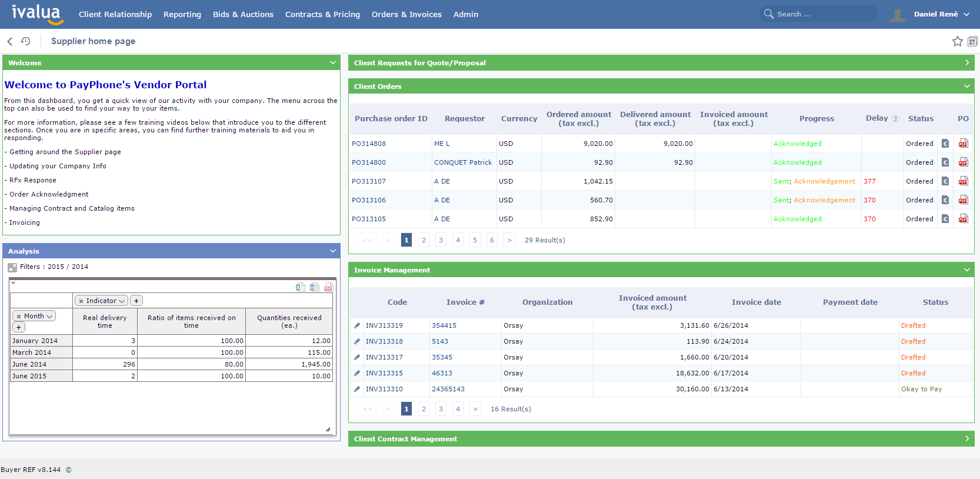Viewport: 980px width, 479px height.
Task: Open purchase order PO314808
Action: (x=369, y=144)
